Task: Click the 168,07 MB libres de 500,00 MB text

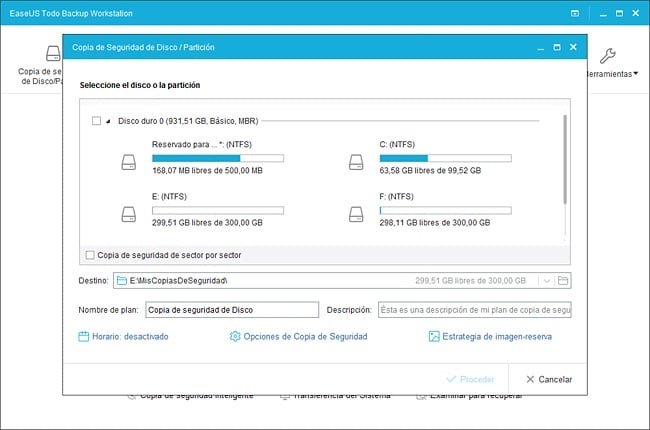Action: coord(207,170)
